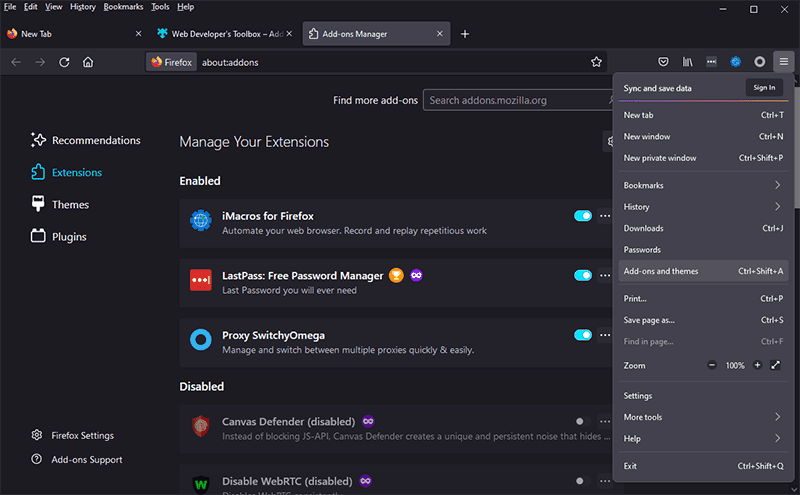800x495 pixels.
Task: Open more options for Disable WebRTC
Action: 605,481
